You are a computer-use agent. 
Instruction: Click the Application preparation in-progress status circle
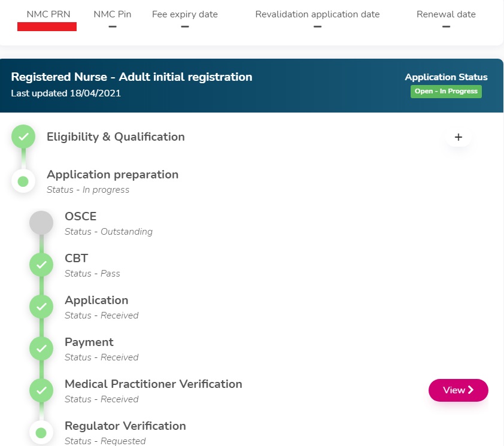23,181
